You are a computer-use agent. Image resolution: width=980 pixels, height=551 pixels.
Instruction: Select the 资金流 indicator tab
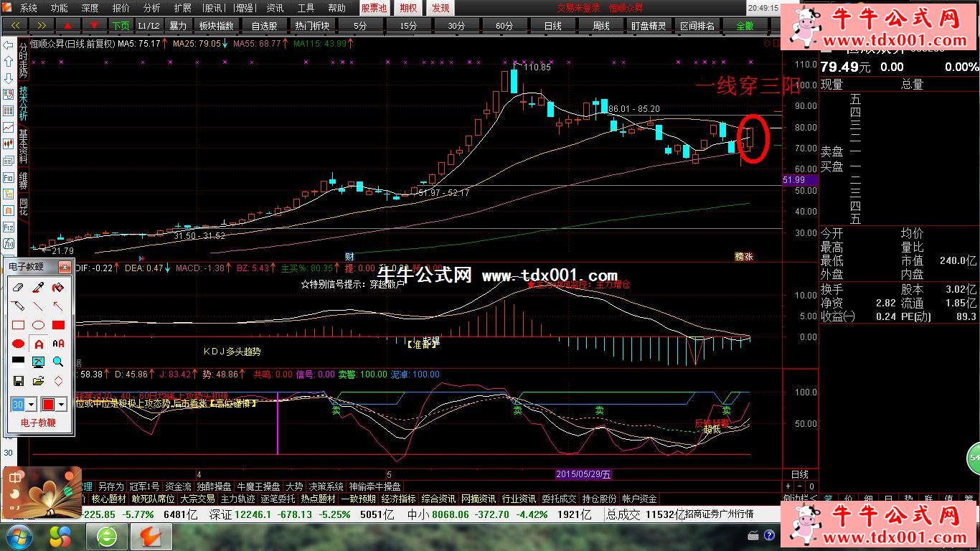178,486
